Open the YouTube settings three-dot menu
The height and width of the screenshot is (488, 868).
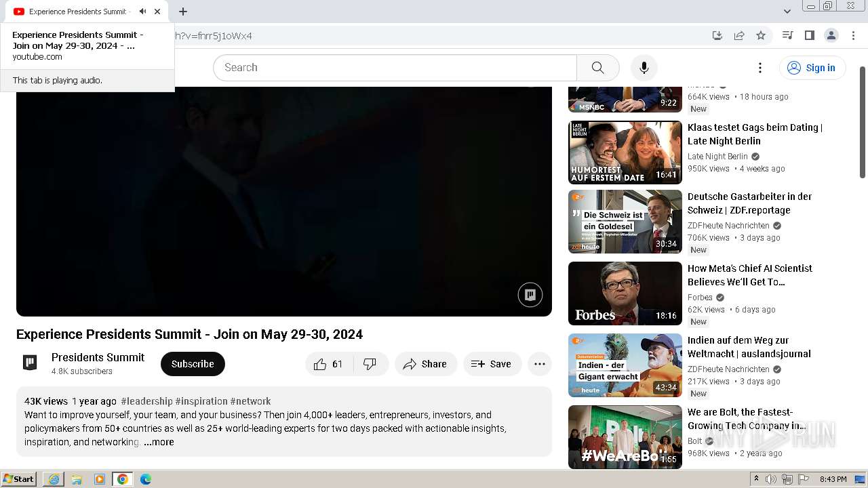[760, 68]
